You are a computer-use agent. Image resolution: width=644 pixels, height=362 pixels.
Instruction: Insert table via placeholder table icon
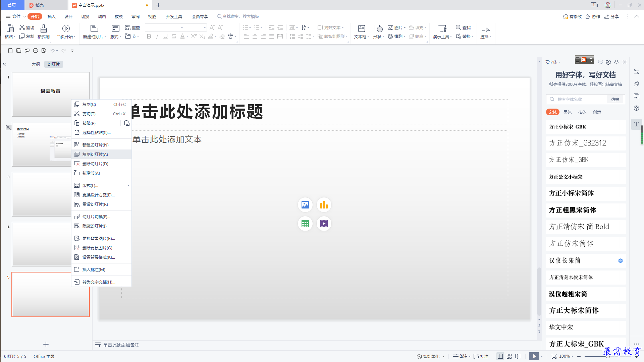click(305, 224)
